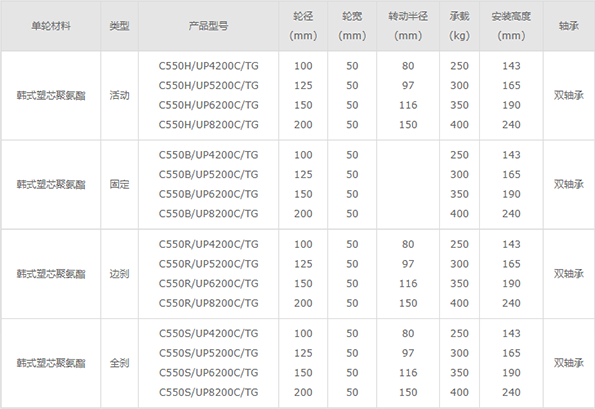
Task: Select the 单轮材料 column header
Action: pyautogui.click(x=51, y=26)
